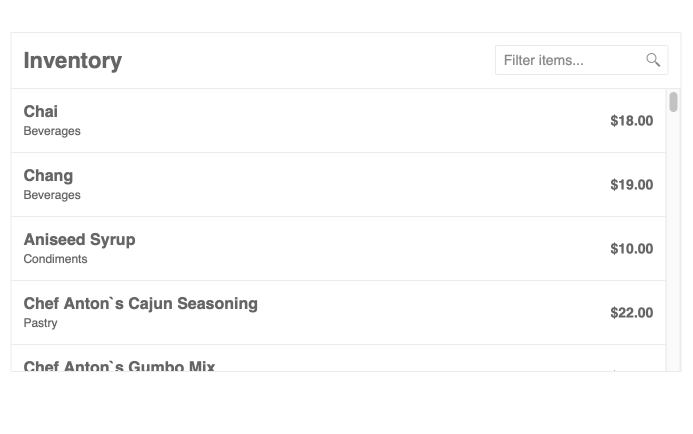This screenshot has width=693, height=434.
Task: Select the Aniseed Syrup item
Action: [79, 239]
